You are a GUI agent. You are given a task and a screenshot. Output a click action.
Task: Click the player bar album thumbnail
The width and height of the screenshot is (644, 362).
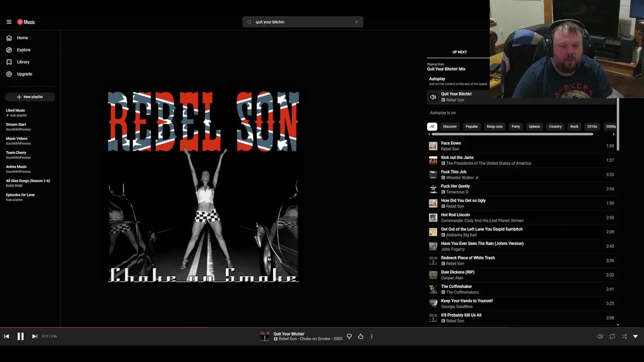(264, 336)
